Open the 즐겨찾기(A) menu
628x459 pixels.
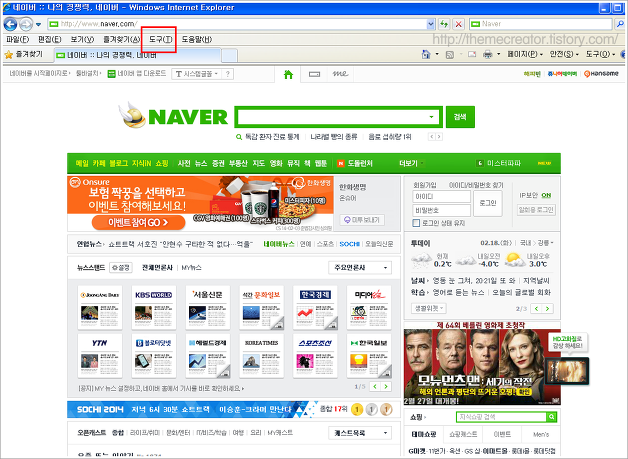[121, 39]
